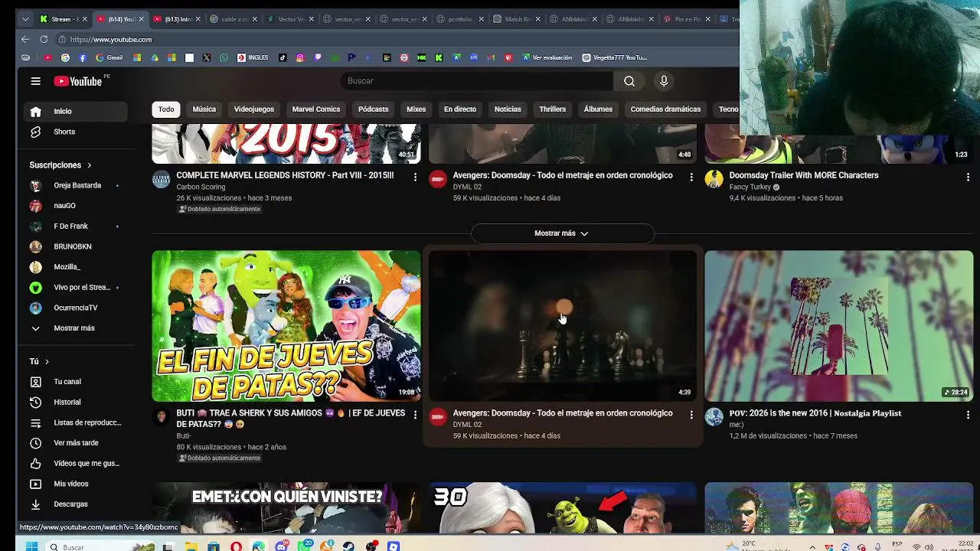Expand the Suscripciones section chevron
The image size is (980, 551).
click(89, 165)
